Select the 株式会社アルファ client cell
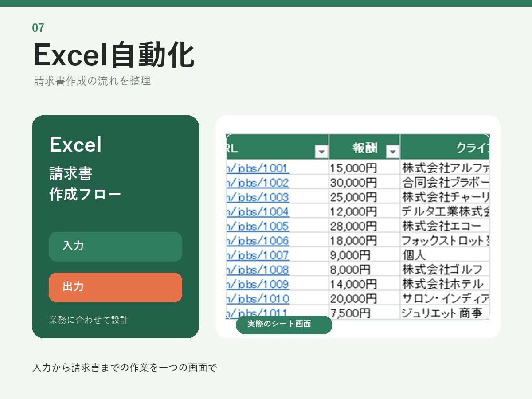 tap(445, 168)
